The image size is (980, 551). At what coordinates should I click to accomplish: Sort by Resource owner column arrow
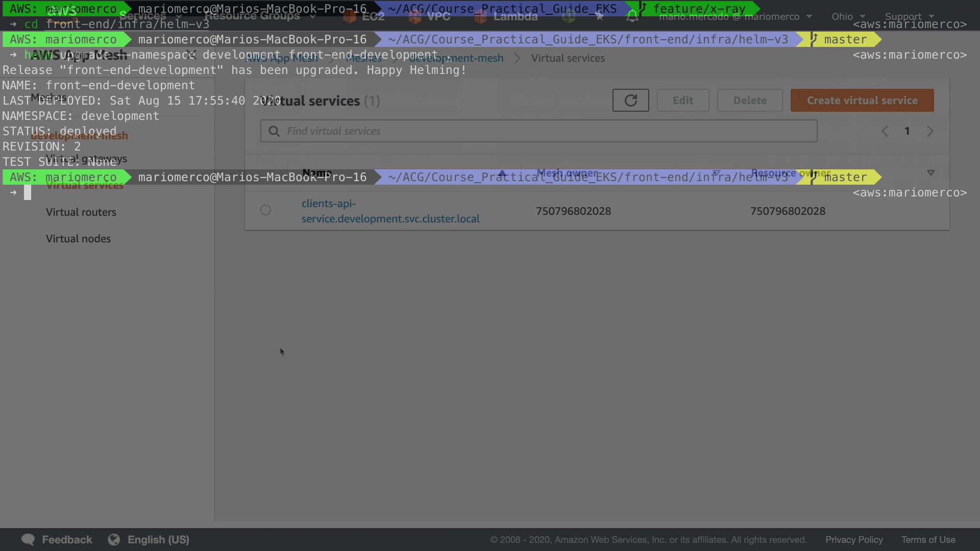(x=930, y=173)
